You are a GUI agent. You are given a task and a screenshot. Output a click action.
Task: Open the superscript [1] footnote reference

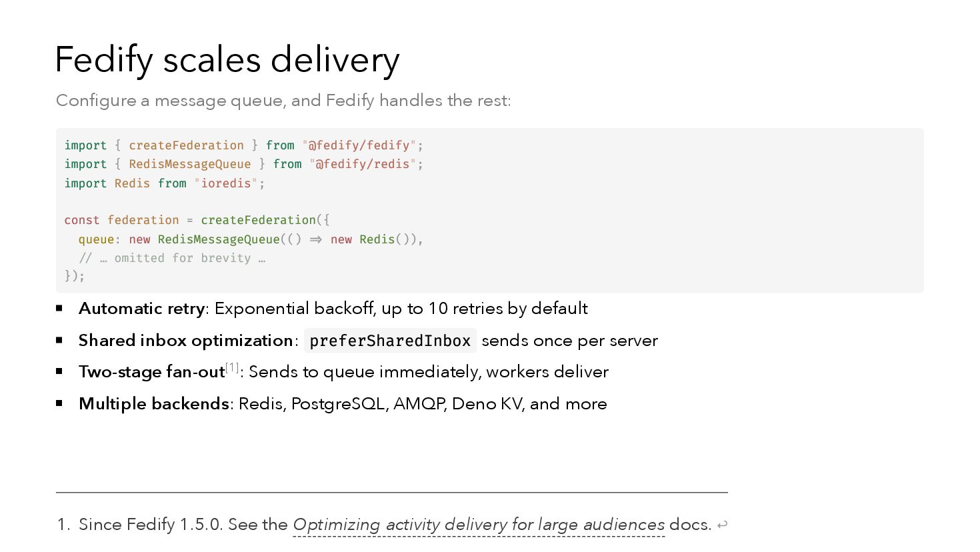232,367
